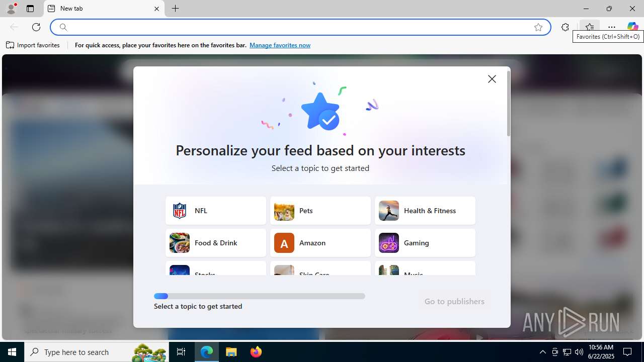Open a new tab with the plus button
The height and width of the screenshot is (362, 644).
(x=175, y=9)
